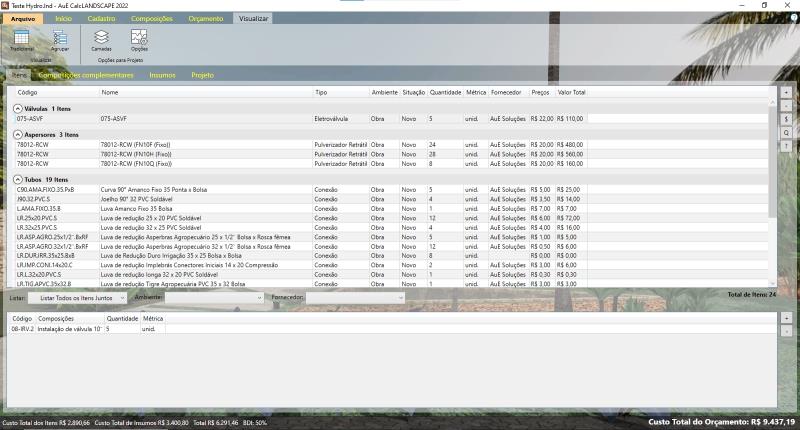Click the Preços column header
The width and height of the screenshot is (800, 430).
pos(540,92)
